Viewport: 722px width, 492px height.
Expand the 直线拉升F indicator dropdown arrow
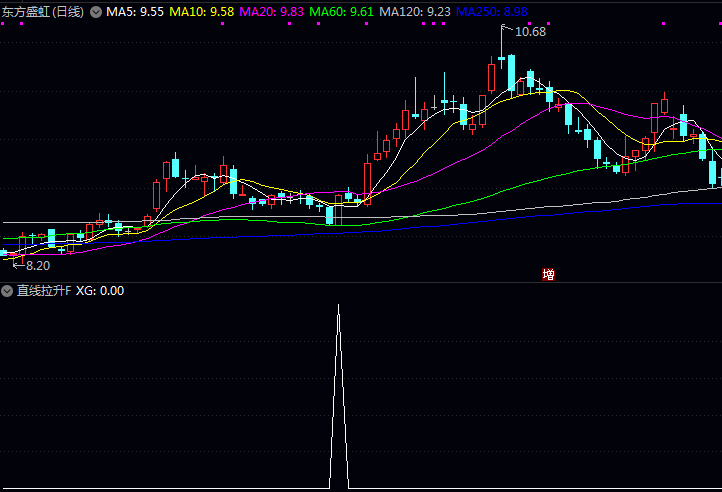pos(7,291)
